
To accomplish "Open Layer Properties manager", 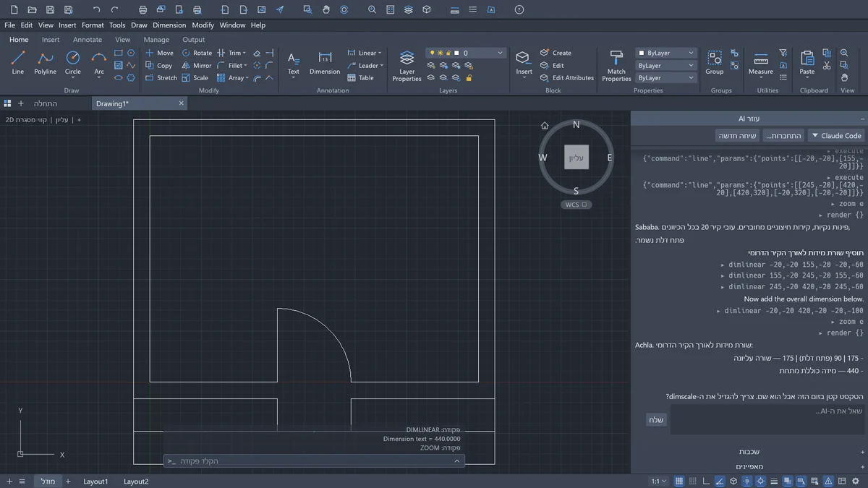I will point(407,65).
